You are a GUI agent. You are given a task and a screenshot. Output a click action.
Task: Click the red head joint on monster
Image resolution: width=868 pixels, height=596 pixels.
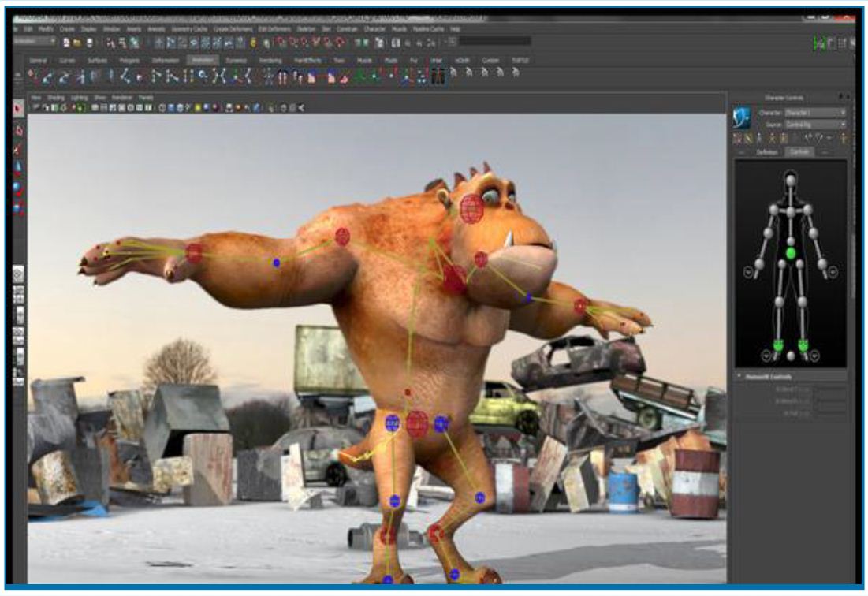coord(471,208)
